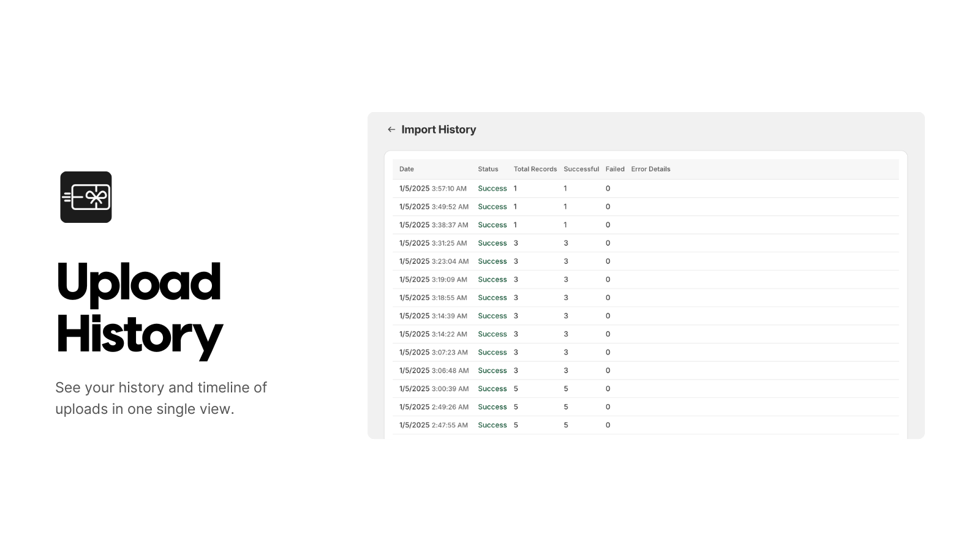Click the back arrow beside Import History
Screen dimensions: 980x551
coord(391,129)
